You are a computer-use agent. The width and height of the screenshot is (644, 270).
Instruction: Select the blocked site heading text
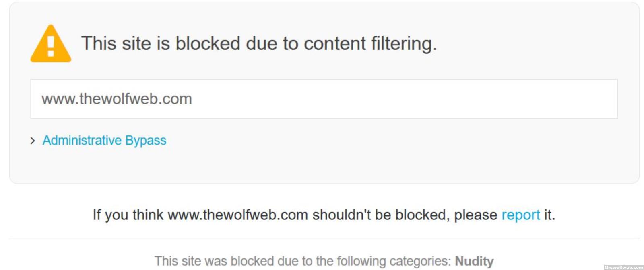coord(259,43)
